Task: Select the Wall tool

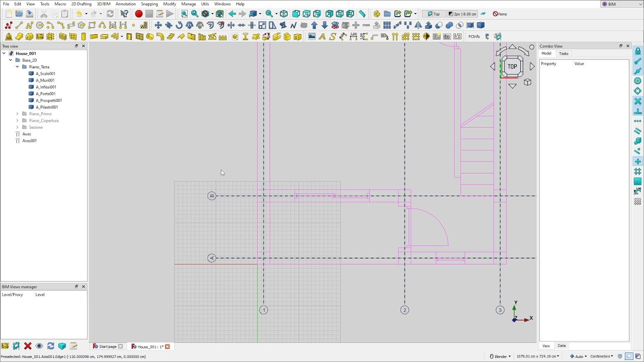Action: [62, 37]
